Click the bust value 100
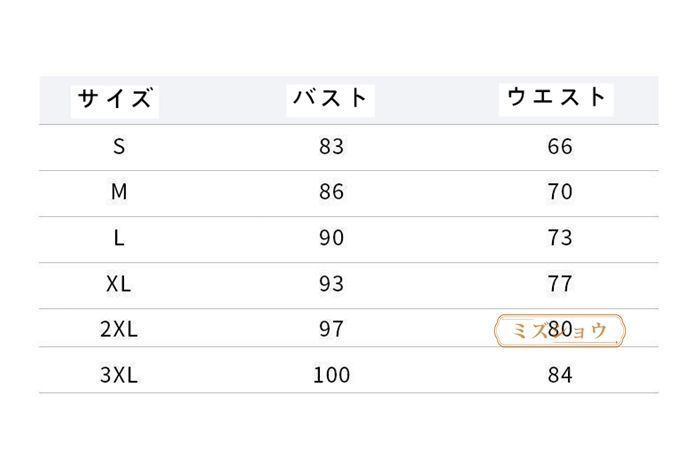Viewport: 700px width, 473px height. tap(331, 376)
